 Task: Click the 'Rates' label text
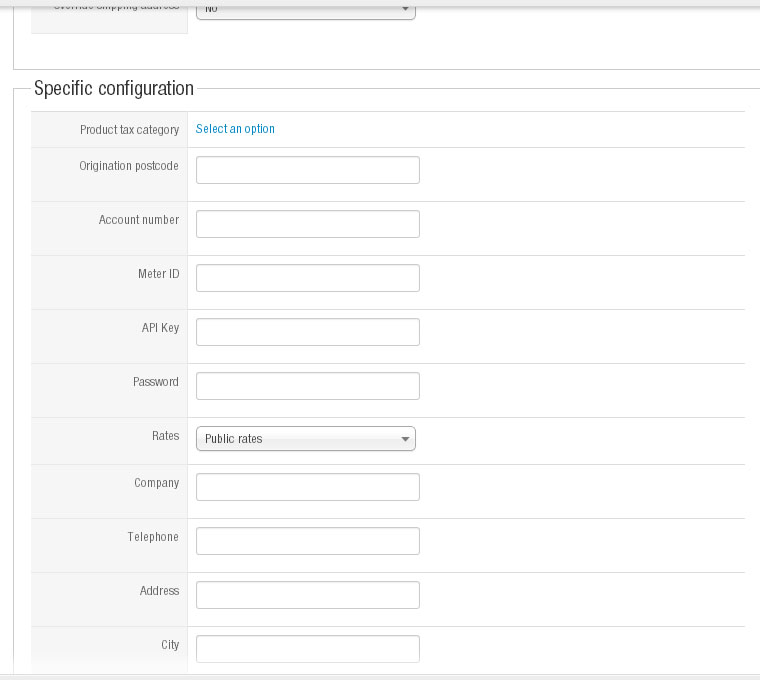(x=165, y=436)
